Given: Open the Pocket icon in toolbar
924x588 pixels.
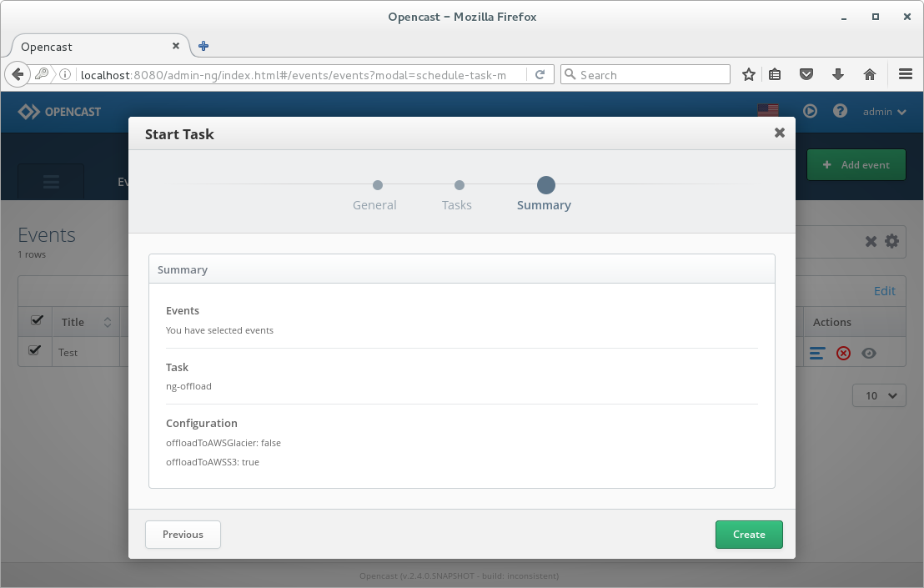Looking at the screenshot, I should tap(806, 74).
